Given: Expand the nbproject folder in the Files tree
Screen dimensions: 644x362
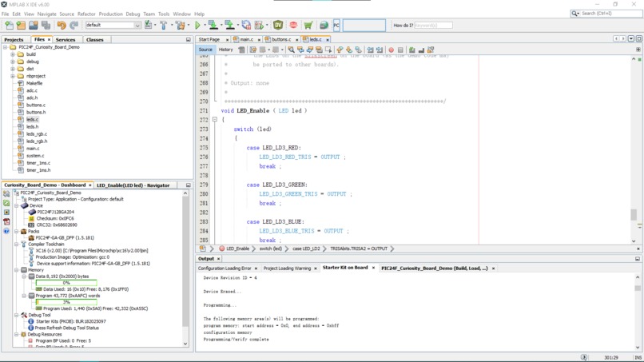Looking at the screenshot, I should 13,76.
